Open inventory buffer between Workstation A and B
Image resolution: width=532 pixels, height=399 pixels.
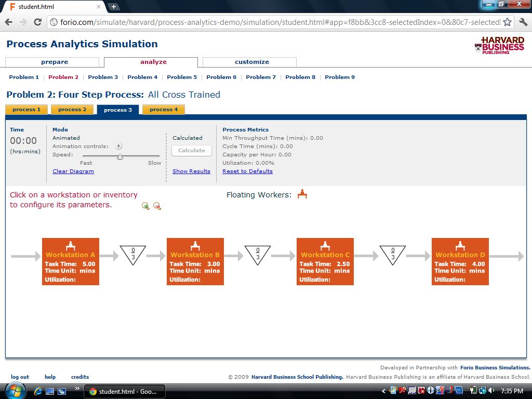coord(133,255)
